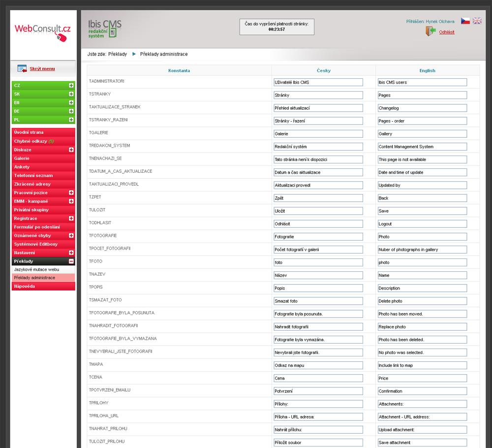Switch to English language flag
The height and width of the screenshot is (448, 492).
(x=477, y=21)
